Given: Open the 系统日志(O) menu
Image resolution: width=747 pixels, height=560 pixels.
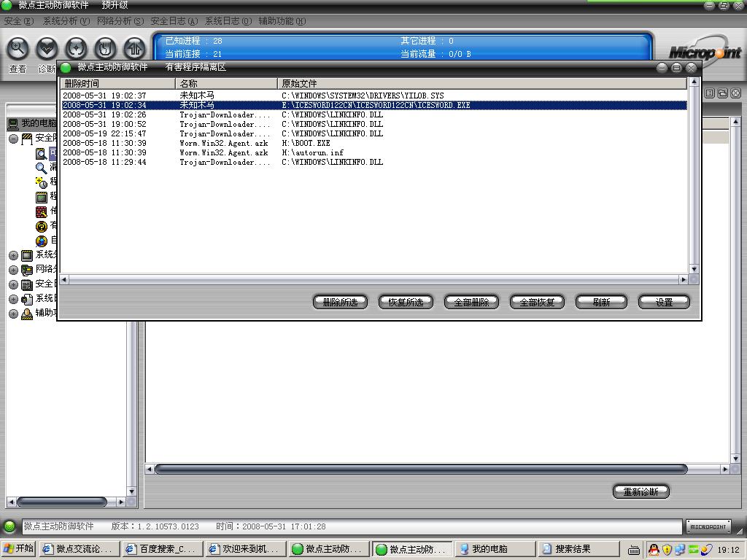Looking at the screenshot, I should 228,21.
